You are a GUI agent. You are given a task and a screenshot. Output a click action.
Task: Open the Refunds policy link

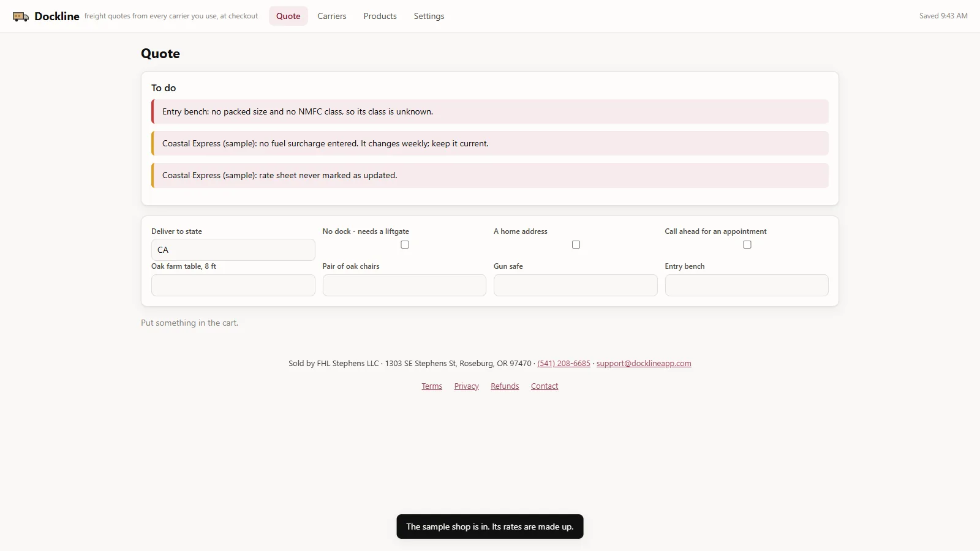[505, 386]
